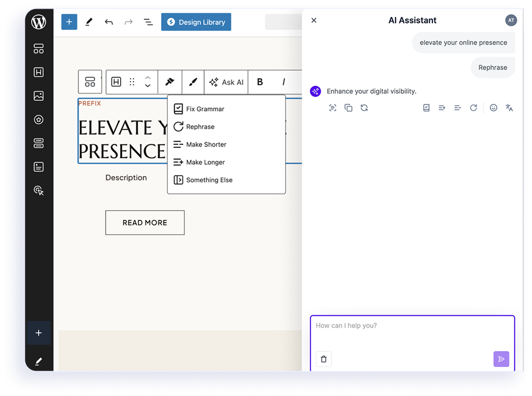
Task: Click the patterns icon at the sidebar top
Action: tap(38, 48)
